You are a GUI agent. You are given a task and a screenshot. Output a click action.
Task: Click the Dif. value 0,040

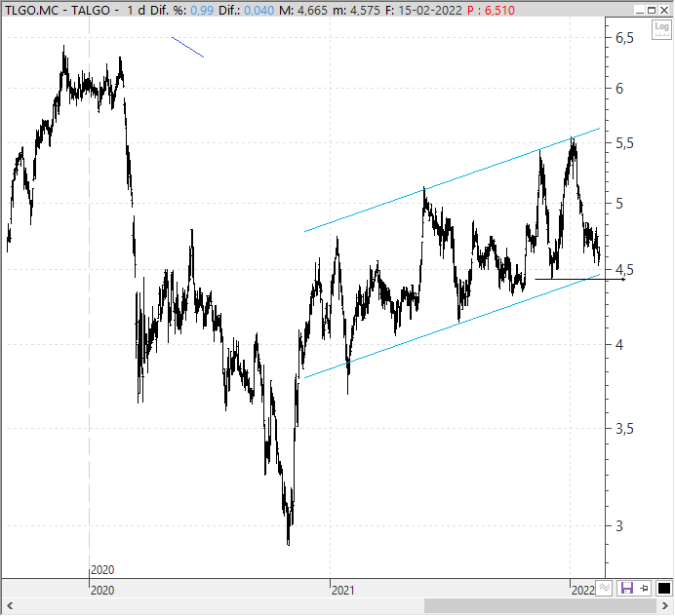point(259,10)
